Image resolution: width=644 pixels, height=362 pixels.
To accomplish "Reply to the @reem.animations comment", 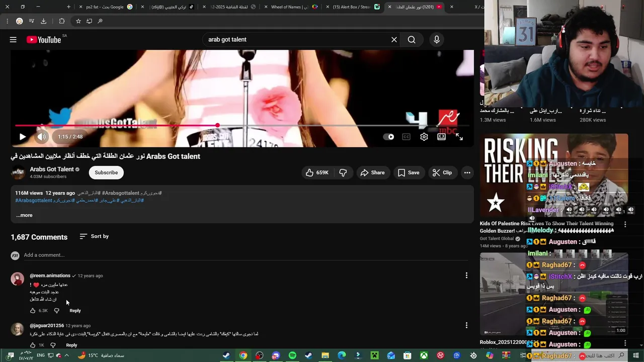I will click(x=75, y=311).
